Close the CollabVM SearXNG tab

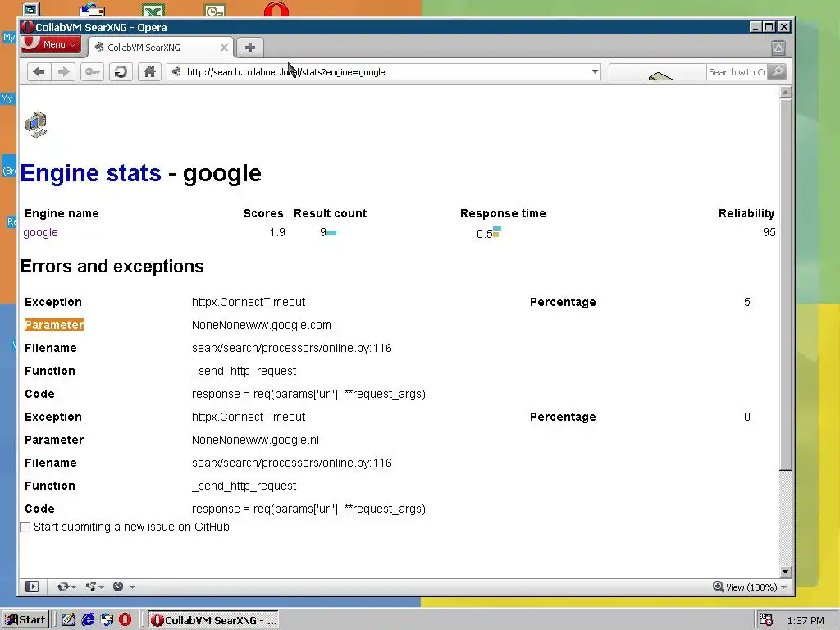click(224, 48)
